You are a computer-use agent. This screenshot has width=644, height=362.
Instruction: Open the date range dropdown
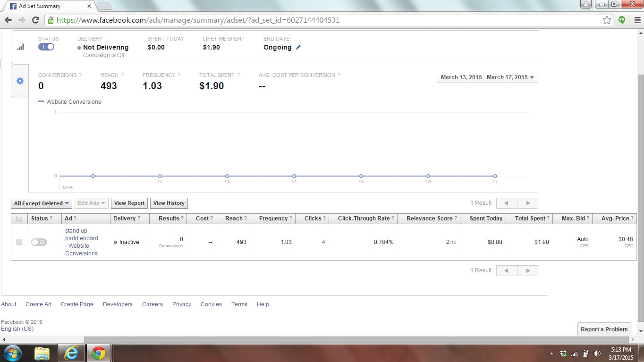tap(487, 77)
